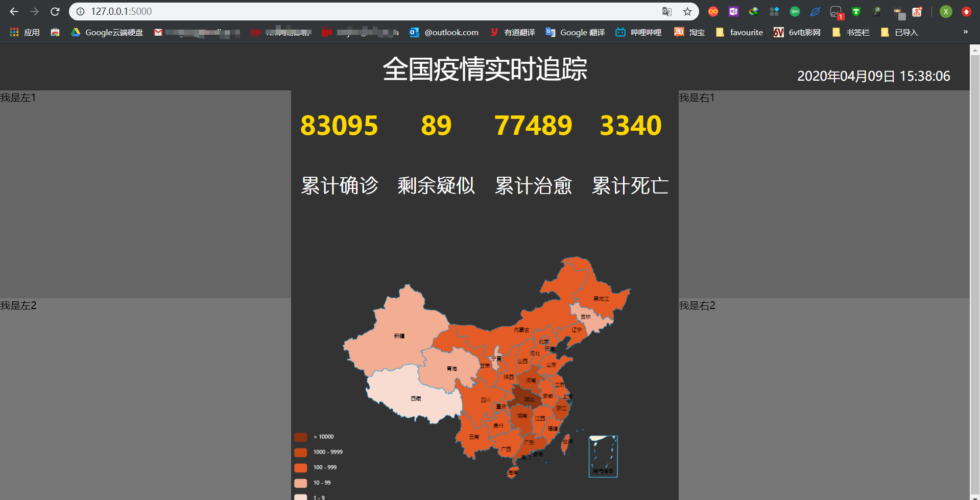Click the red Chrome update arrow icon
The width and height of the screenshot is (980, 500).
966,11
